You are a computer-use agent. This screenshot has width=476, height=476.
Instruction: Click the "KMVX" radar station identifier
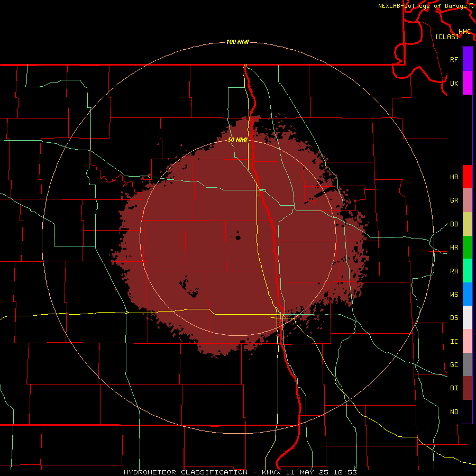coord(271,472)
